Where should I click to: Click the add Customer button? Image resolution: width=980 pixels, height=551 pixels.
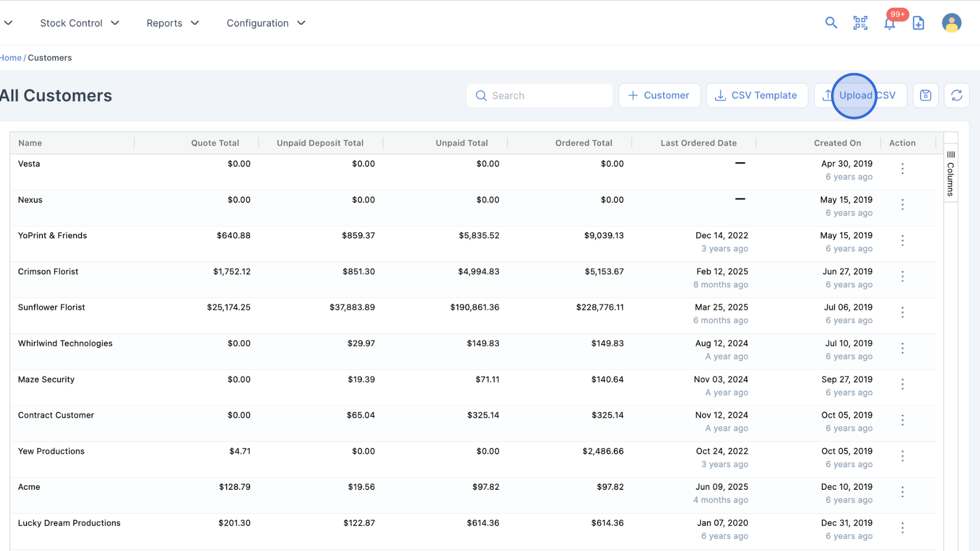[x=659, y=95]
